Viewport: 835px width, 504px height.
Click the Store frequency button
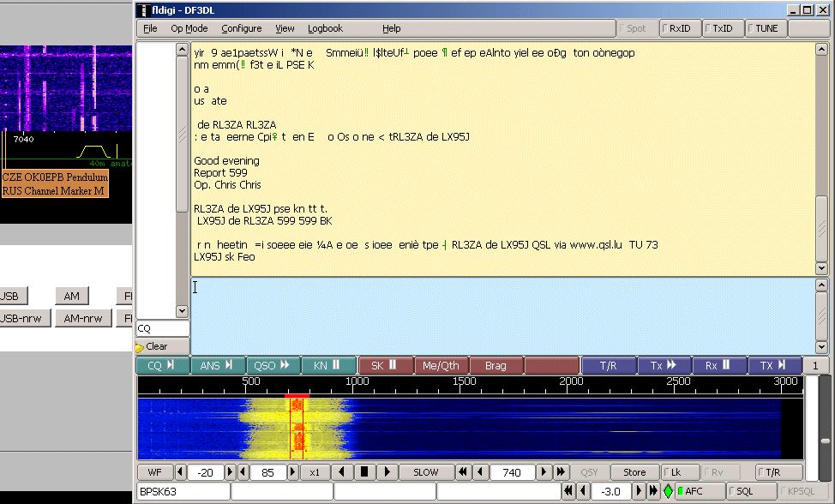tap(634, 472)
